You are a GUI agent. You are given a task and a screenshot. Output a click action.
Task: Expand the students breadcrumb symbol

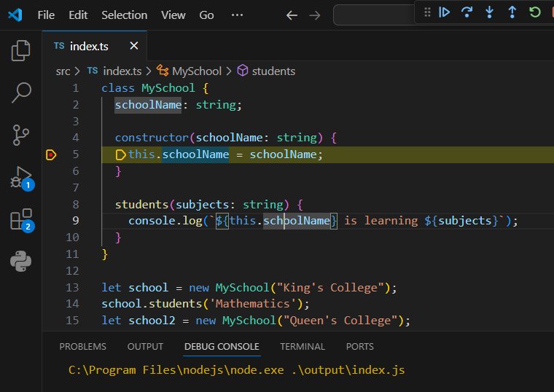click(x=273, y=71)
